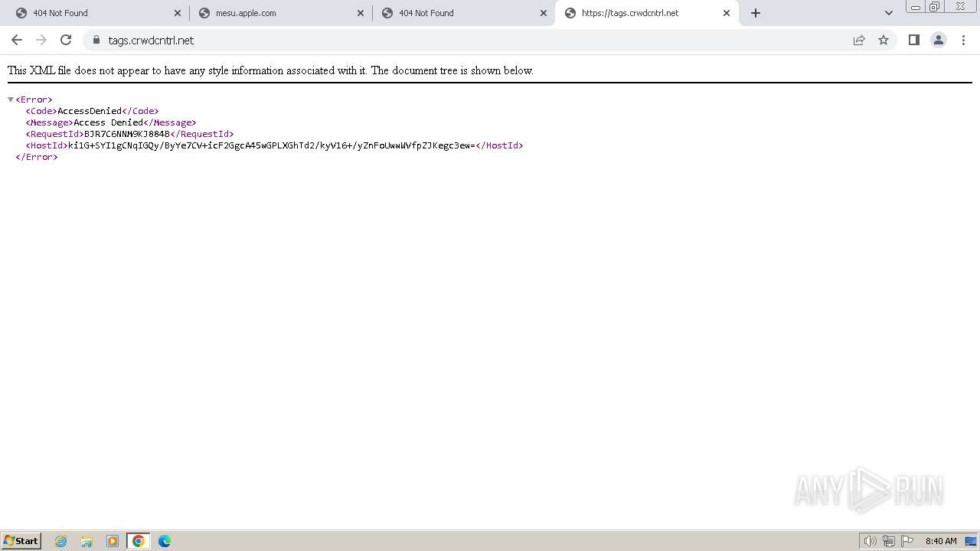Click the XML style information notice
Viewport: 980px width, 551px height.
[x=270, y=70]
